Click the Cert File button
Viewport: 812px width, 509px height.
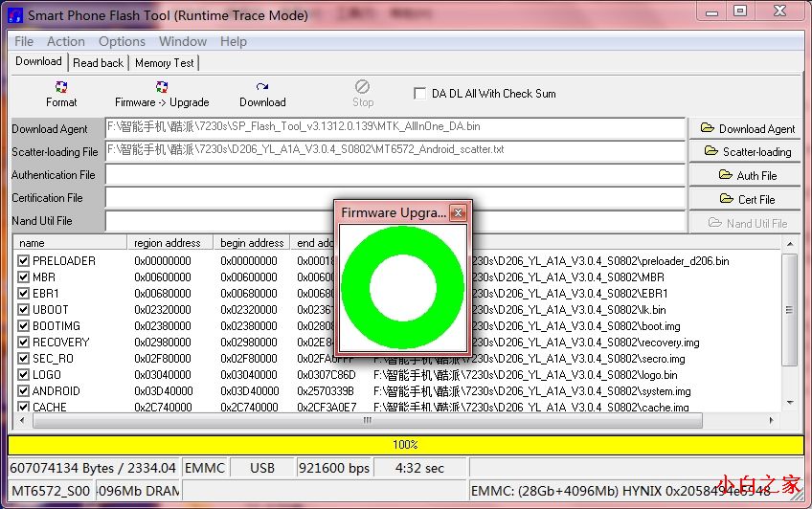pos(745,199)
